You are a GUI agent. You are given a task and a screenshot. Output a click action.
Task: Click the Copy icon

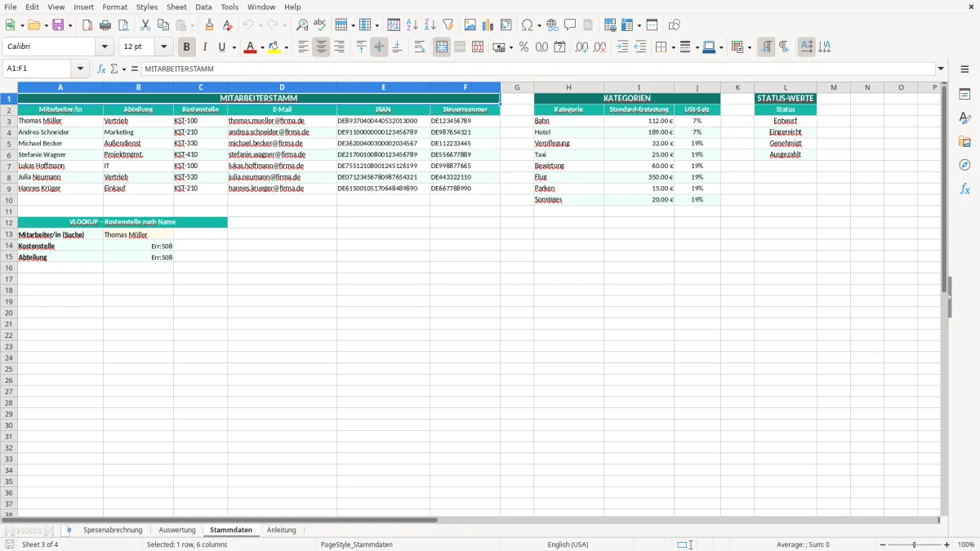tap(163, 25)
